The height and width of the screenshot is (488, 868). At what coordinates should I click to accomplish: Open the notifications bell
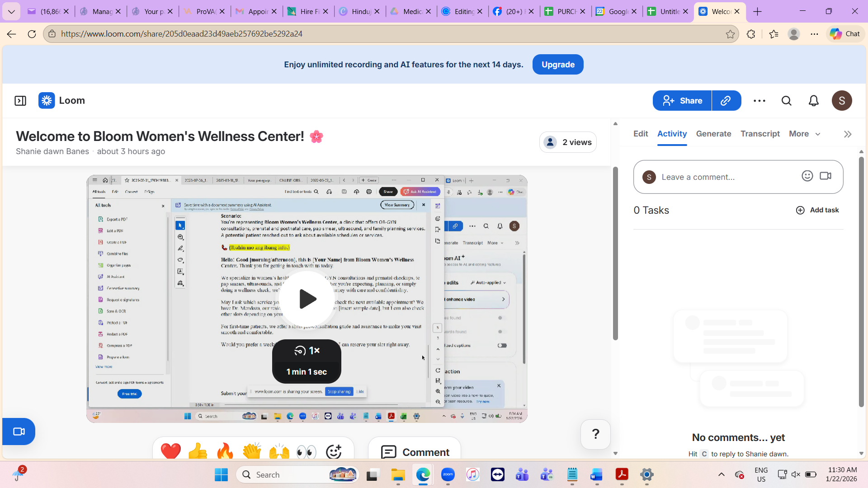coord(814,100)
